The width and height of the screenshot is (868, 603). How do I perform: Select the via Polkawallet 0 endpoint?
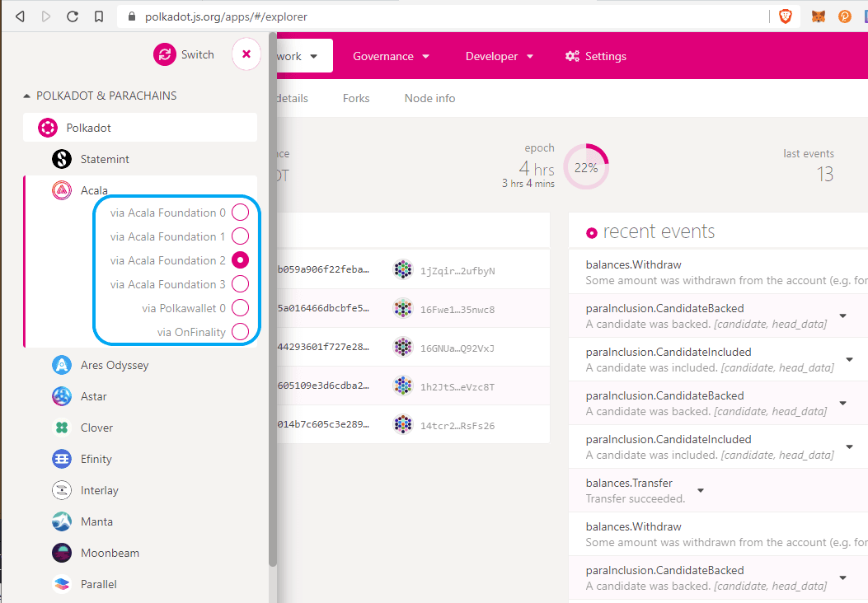(240, 308)
